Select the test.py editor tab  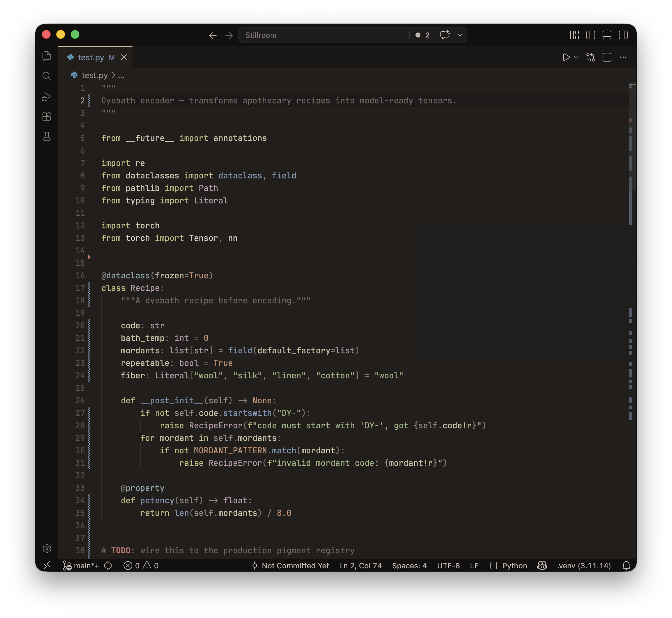click(x=95, y=57)
